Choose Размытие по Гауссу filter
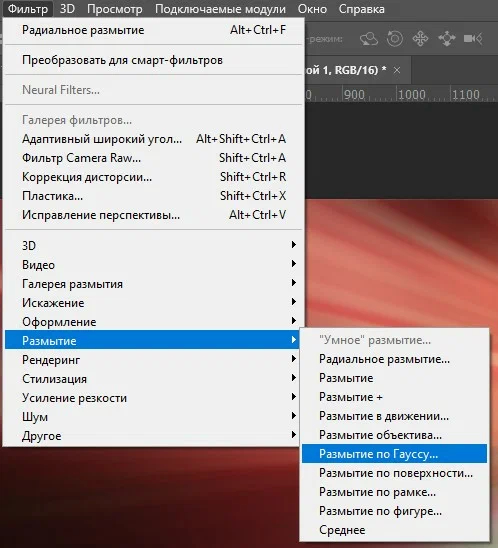The image size is (498, 548). (394, 454)
